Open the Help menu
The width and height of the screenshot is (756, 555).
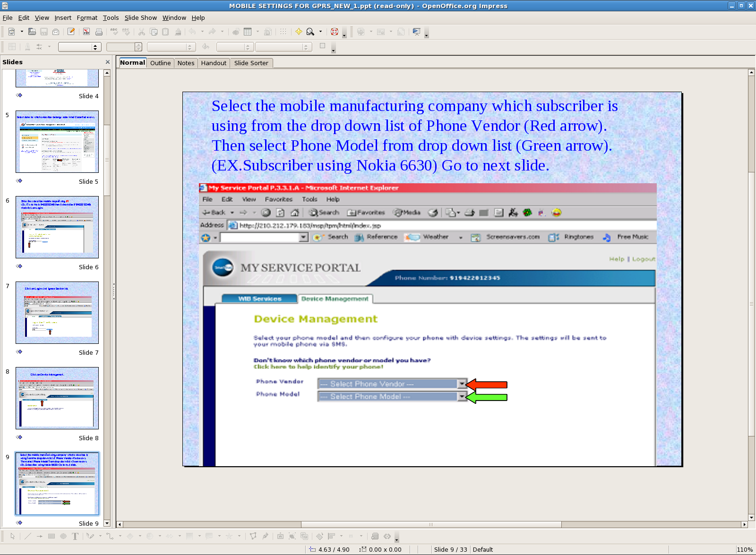pyautogui.click(x=198, y=18)
